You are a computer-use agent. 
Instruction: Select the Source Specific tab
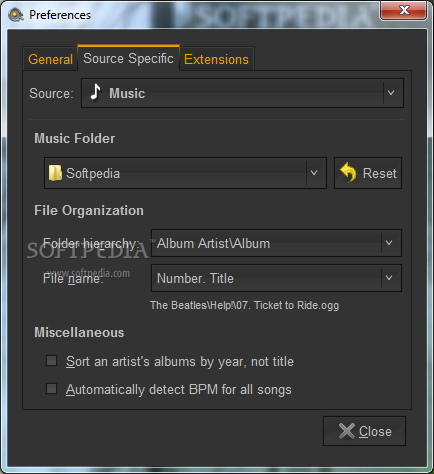(128, 58)
